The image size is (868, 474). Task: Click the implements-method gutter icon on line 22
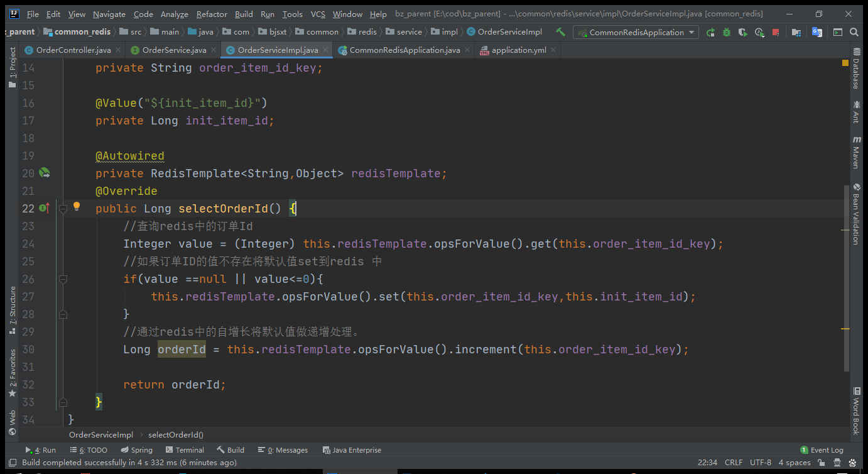(45, 207)
